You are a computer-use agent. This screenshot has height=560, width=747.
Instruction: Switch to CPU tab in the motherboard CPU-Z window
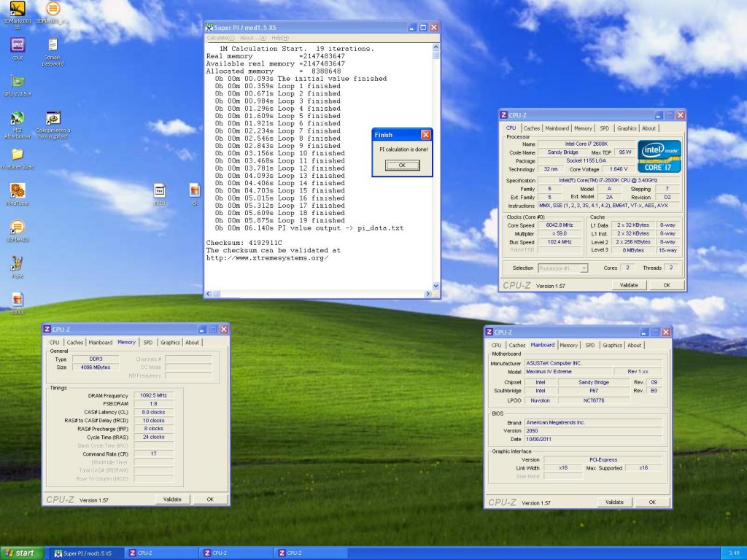pyautogui.click(x=496, y=345)
